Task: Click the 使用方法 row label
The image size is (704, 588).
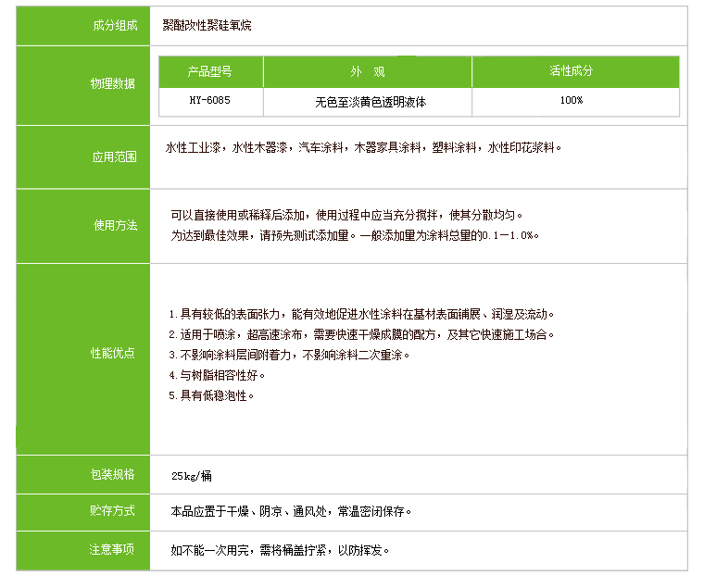Action: pos(115,225)
